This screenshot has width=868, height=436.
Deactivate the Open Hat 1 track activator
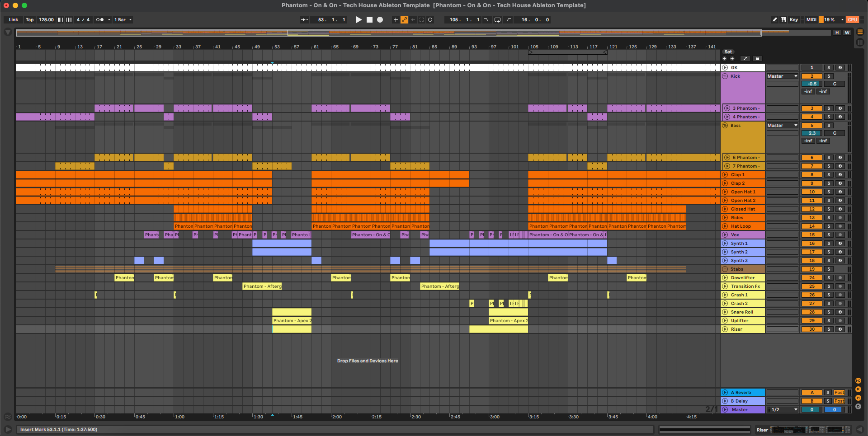[811, 192]
